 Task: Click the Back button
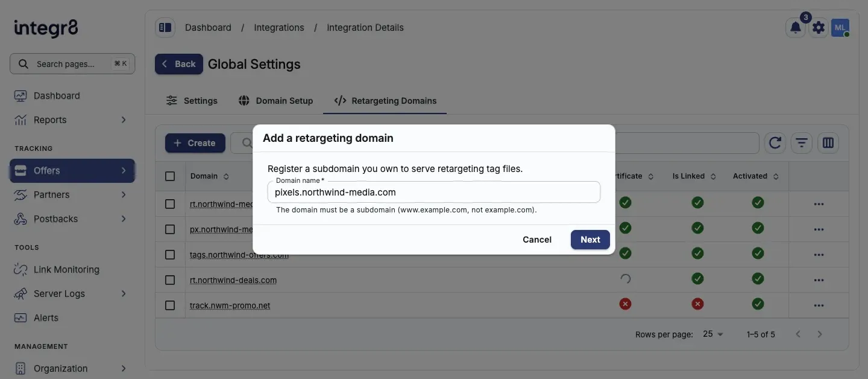pos(179,64)
